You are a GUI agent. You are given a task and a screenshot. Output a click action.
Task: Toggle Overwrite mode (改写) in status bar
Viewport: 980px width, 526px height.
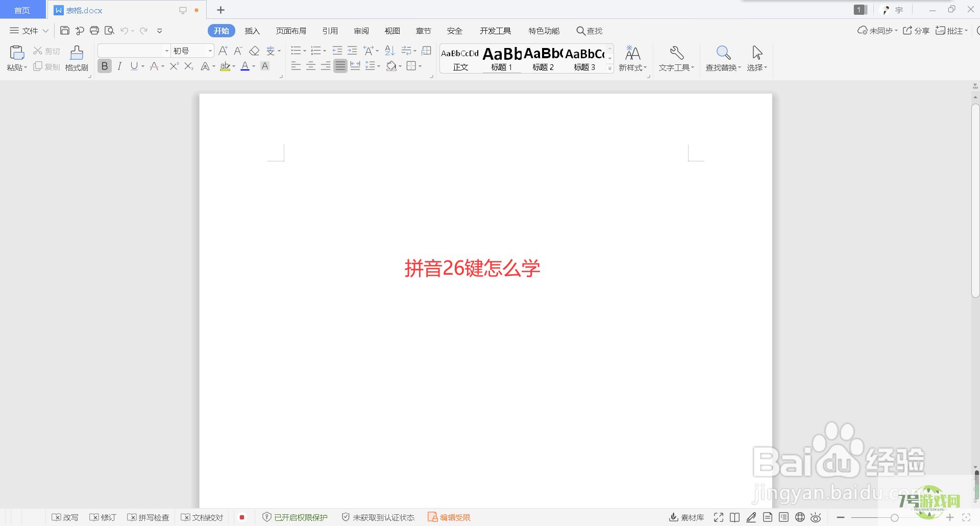(x=65, y=517)
